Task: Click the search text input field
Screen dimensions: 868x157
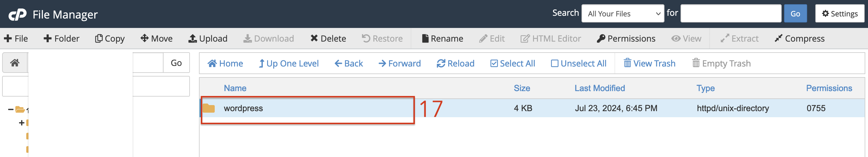Action: coord(731,13)
